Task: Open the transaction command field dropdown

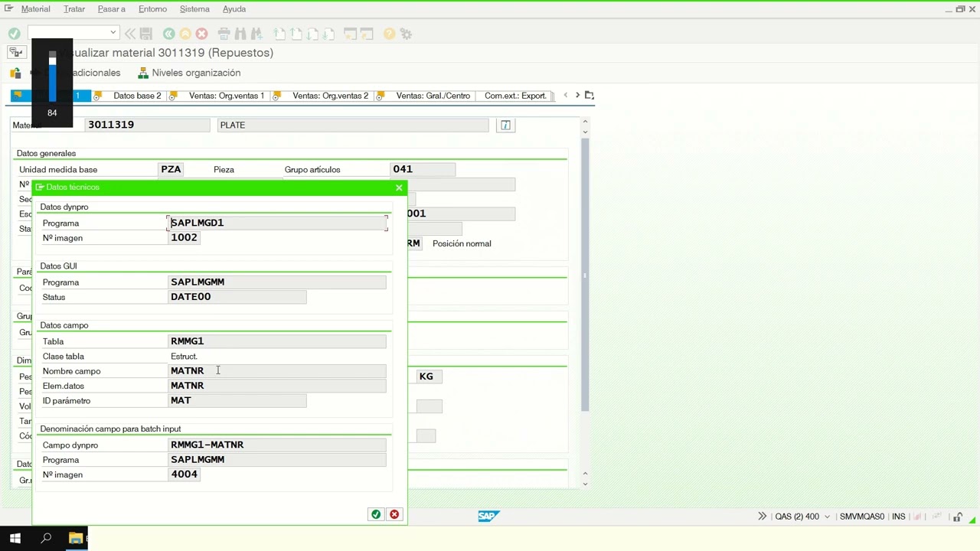Action: coord(113,33)
